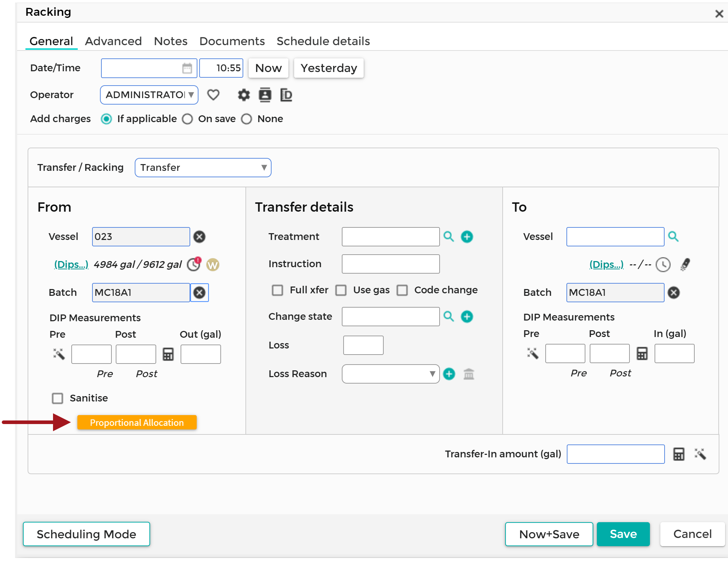Click the contact card icon beside Operator
The width and height of the screenshot is (728, 563).
(x=265, y=95)
